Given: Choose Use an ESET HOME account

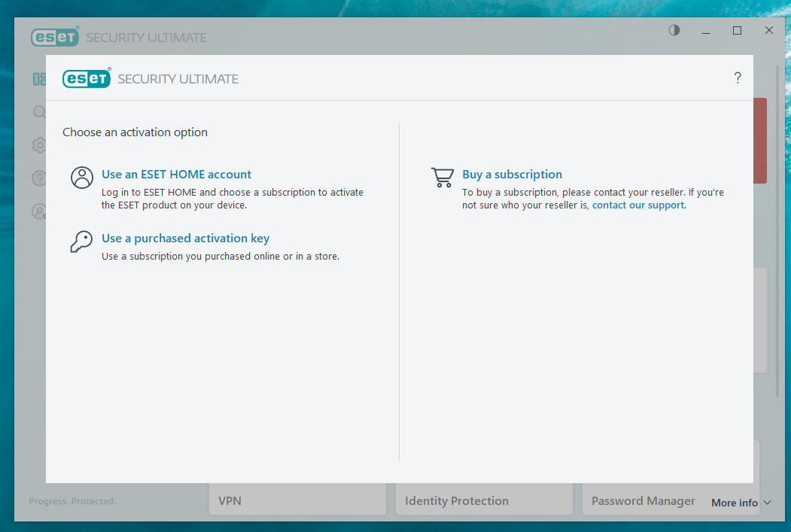Looking at the screenshot, I should pyautogui.click(x=176, y=174).
